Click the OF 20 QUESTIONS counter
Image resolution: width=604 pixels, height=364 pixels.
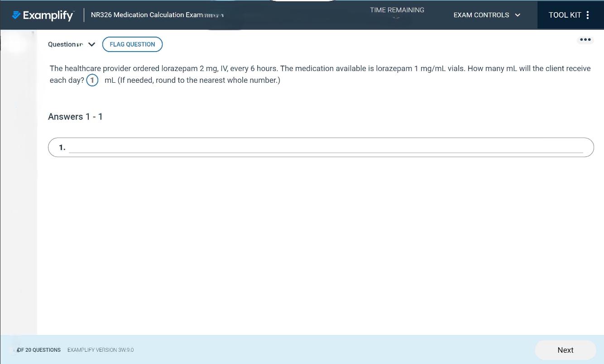(38, 350)
